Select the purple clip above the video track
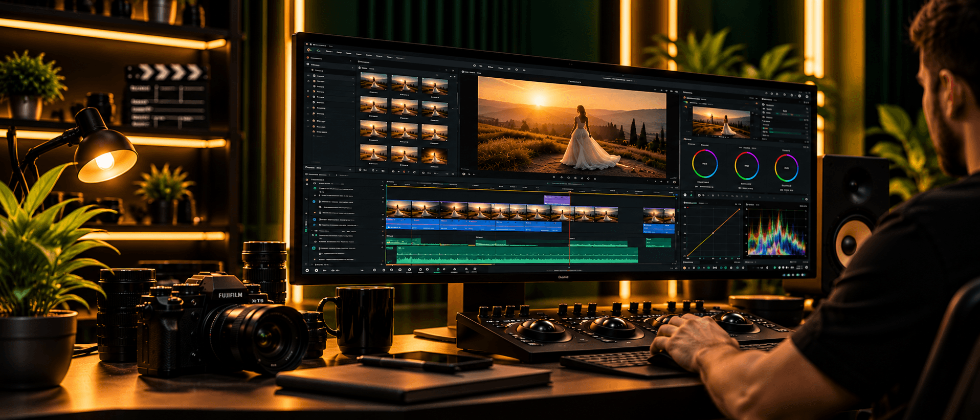The image size is (980, 420). coord(556,200)
